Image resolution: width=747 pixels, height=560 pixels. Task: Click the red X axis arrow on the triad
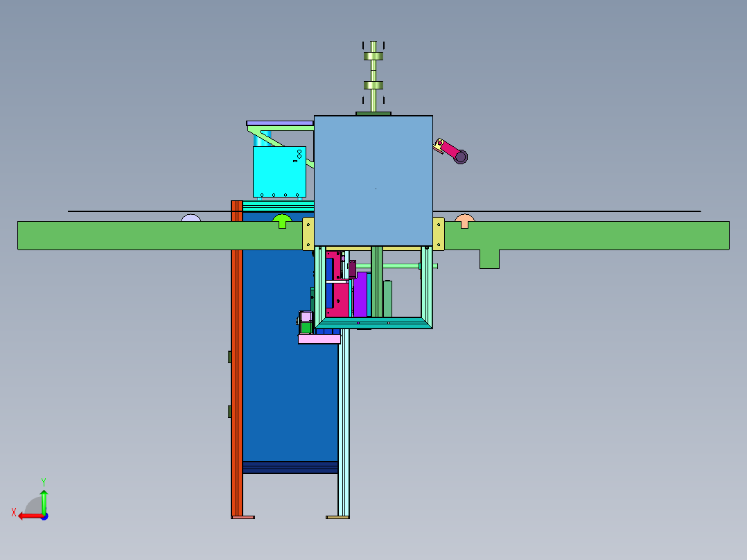[x=30, y=516]
